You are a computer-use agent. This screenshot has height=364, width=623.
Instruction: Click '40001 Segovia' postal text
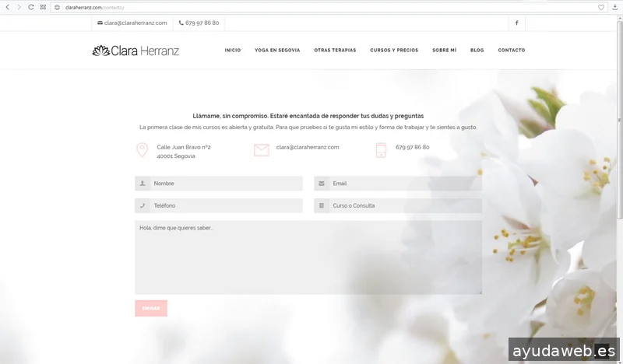[176, 156]
